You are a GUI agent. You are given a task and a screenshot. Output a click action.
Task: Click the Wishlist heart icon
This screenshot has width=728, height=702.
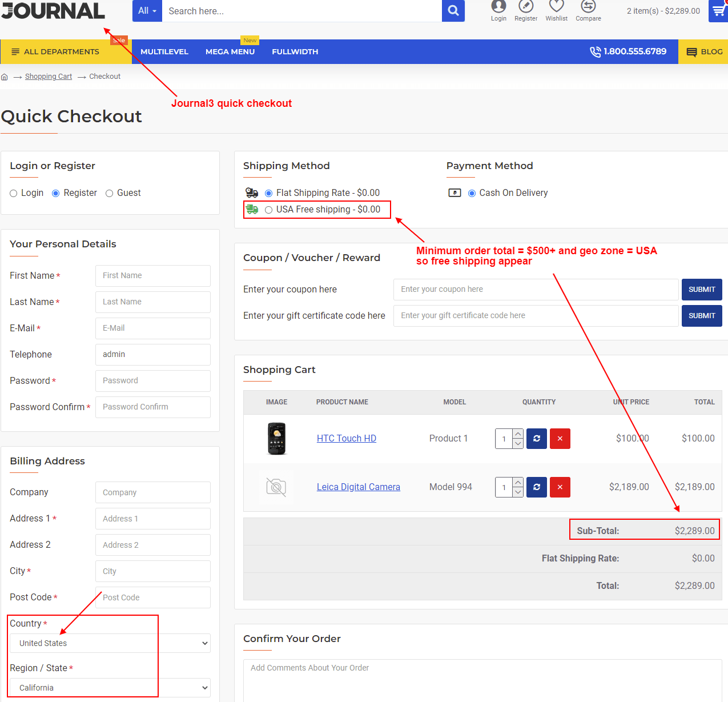click(556, 8)
